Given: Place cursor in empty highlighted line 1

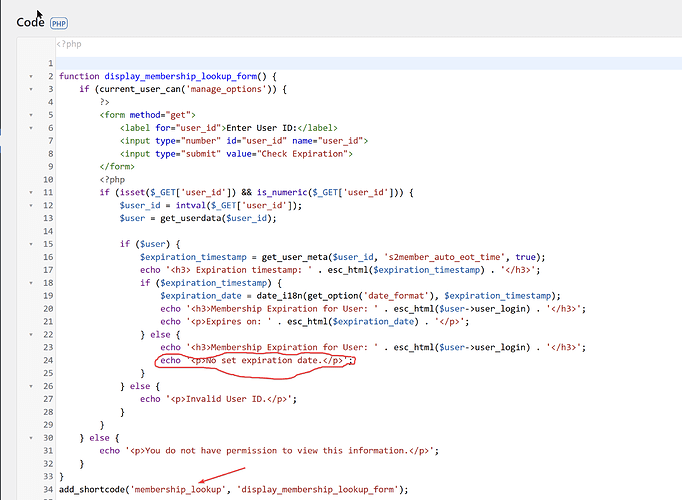Looking at the screenshot, I should (x=369, y=63).
